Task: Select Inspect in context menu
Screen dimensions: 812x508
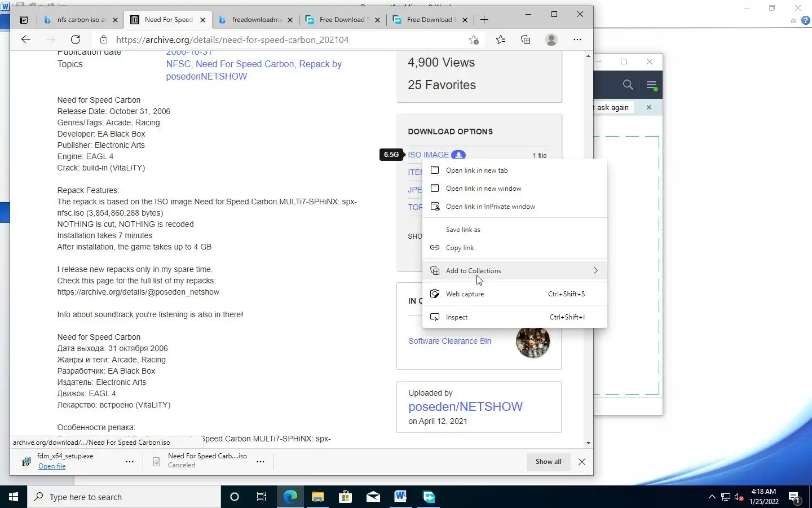Action: pos(515,317)
